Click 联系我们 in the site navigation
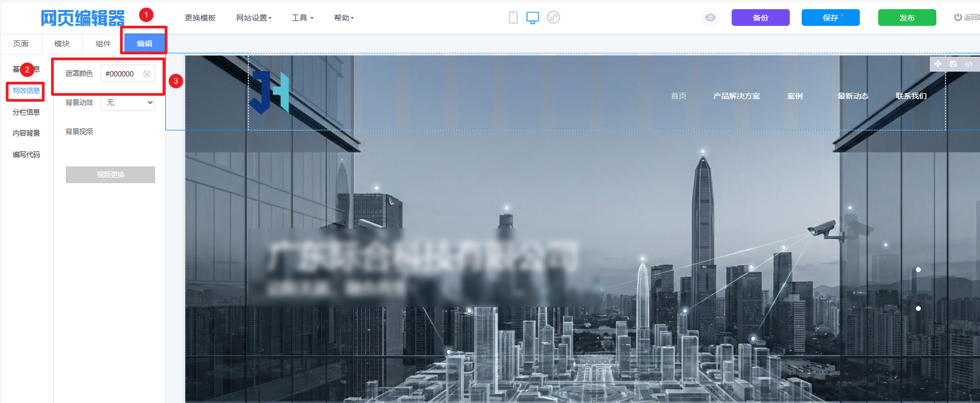The width and height of the screenshot is (980, 403). (911, 96)
